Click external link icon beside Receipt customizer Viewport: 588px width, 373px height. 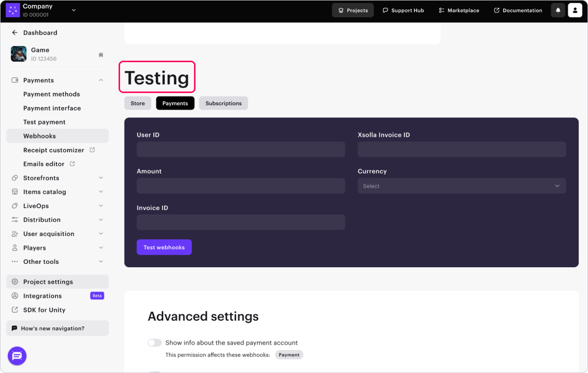tap(92, 150)
